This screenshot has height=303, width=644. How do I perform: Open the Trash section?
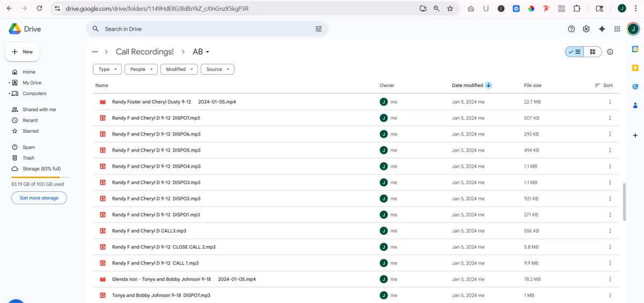28,158
